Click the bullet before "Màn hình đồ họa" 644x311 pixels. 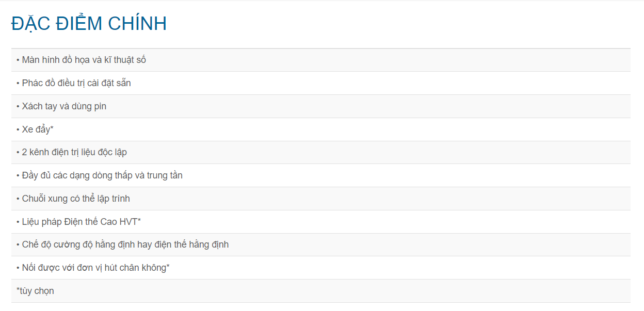18,60
